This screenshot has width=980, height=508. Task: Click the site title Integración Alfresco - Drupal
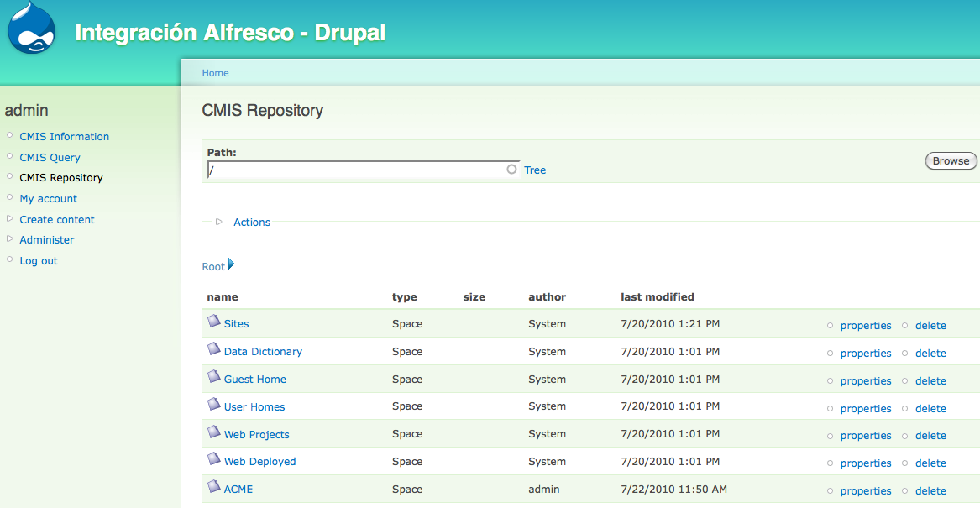230,33
